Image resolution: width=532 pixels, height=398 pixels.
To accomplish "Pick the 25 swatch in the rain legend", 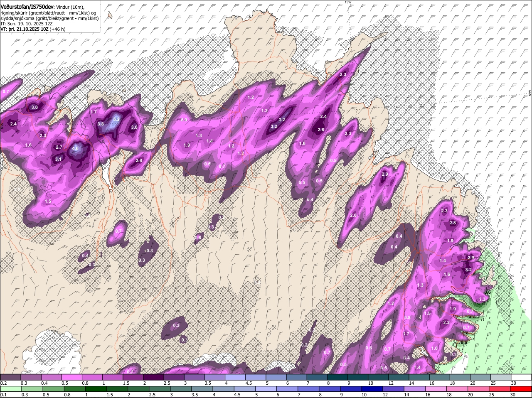I will point(500,389).
